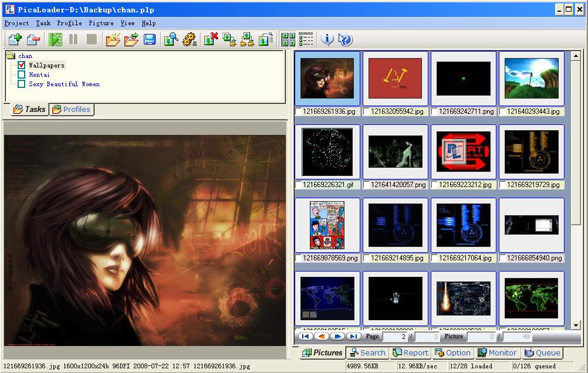Tick the checkbox for 121669223212.jpg

(435, 185)
